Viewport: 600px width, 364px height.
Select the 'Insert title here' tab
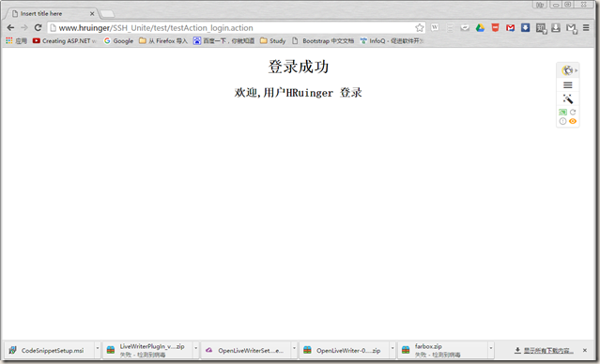(52, 13)
